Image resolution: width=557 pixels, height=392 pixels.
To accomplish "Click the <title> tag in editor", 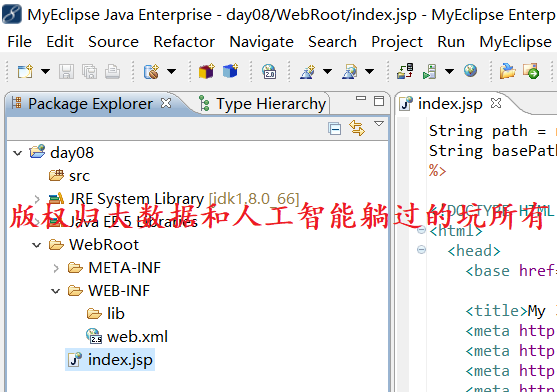I will click(x=496, y=311).
